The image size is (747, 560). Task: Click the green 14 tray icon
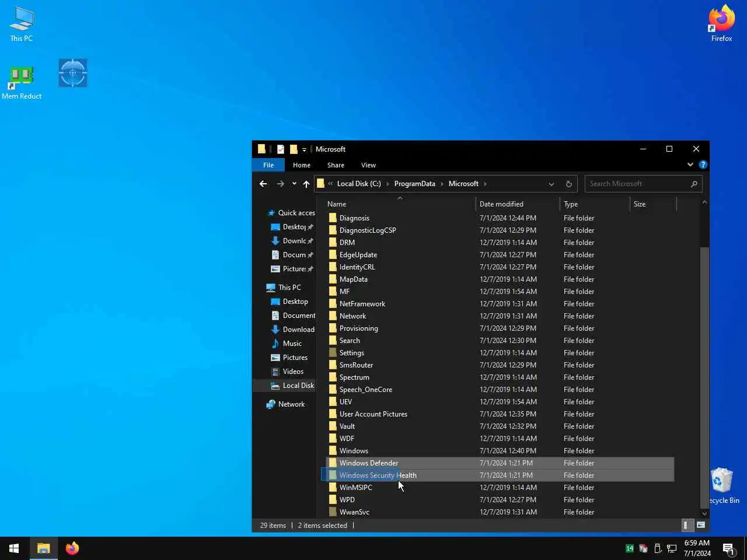point(629,548)
